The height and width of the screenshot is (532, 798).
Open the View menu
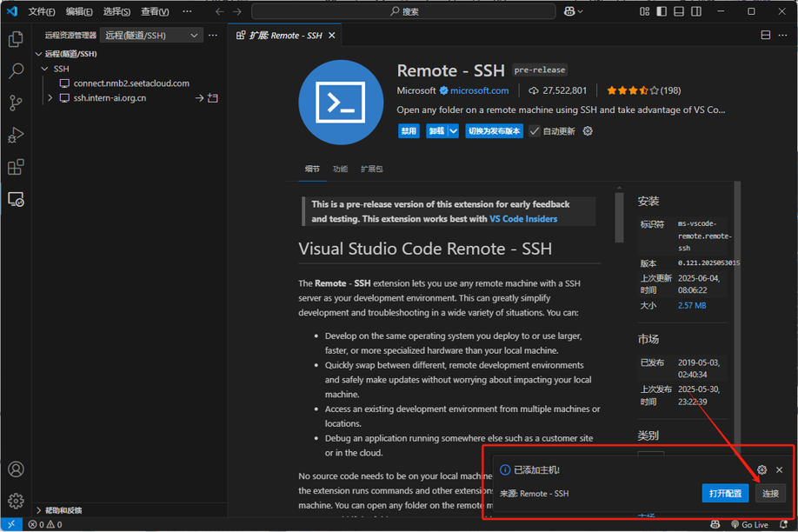(155, 11)
